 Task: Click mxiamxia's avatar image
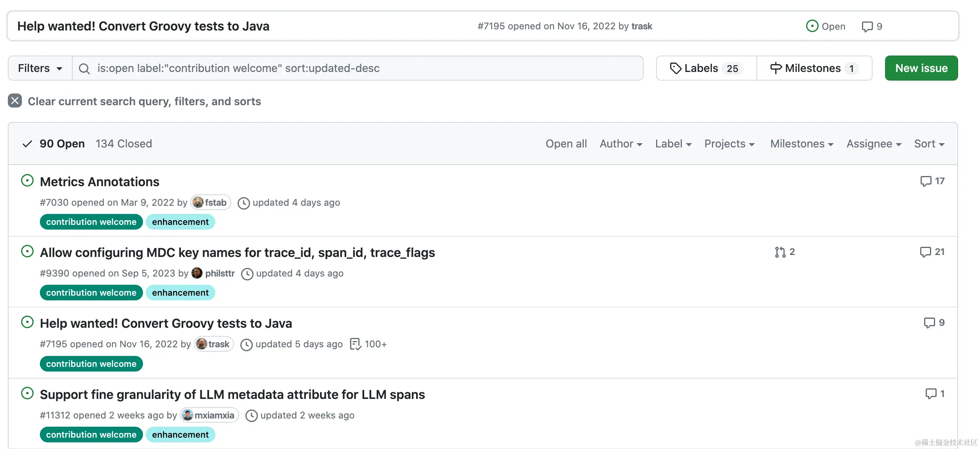coord(188,415)
